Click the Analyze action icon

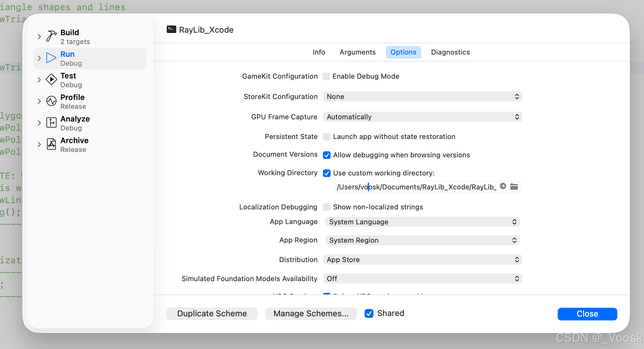pos(51,122)
